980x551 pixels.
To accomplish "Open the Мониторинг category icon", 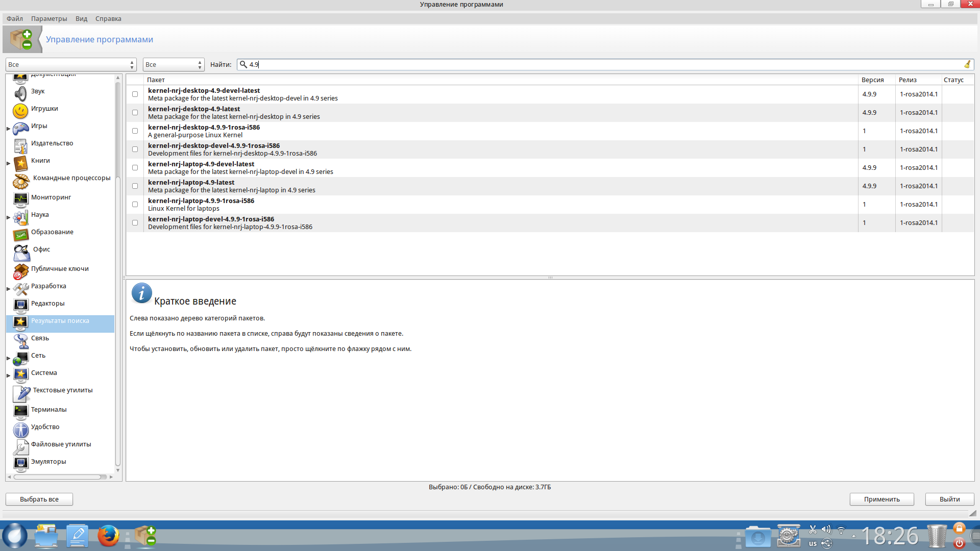I will point(20,198).
